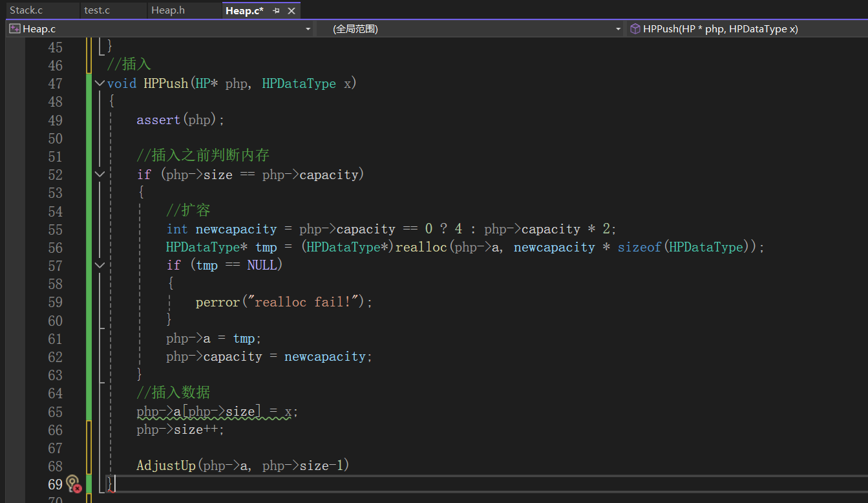
Task: Pin the Heap.c* tab with pushpin icon
Action: tap(276, 11)
